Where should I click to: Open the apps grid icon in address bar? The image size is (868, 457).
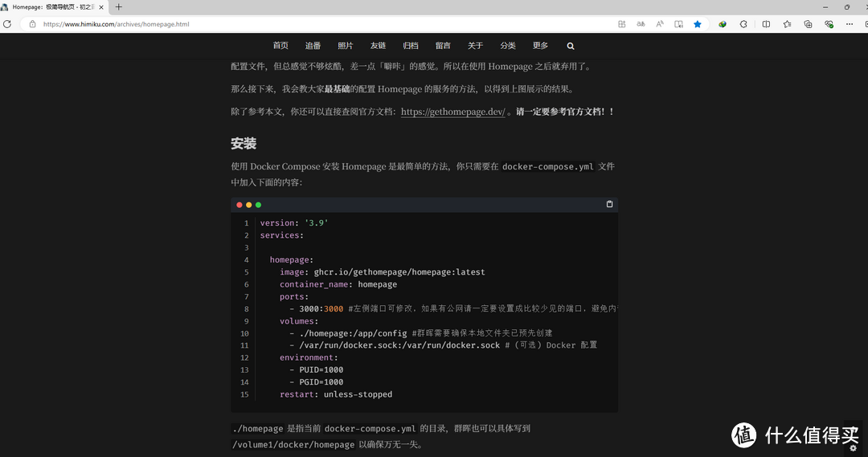(x=622, y=24)
